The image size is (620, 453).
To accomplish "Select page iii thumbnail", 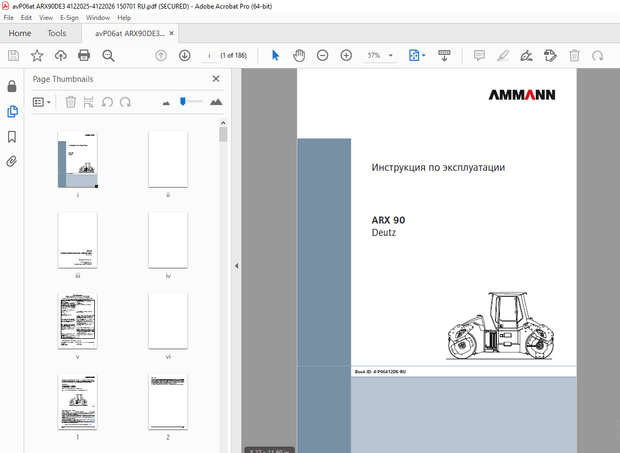I will tap(78, 240).
